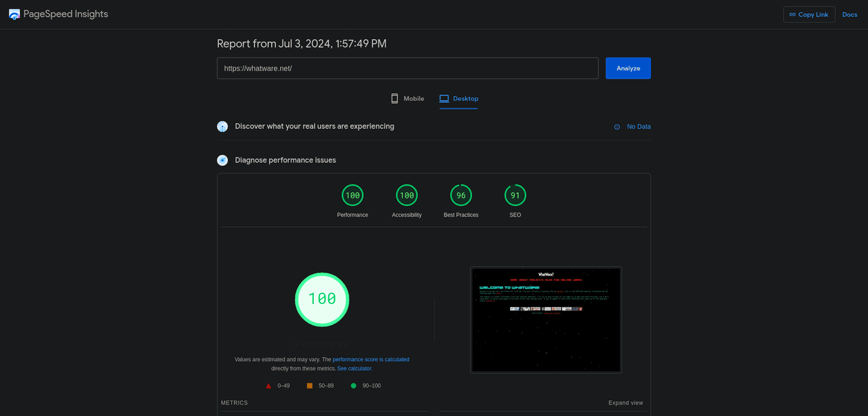Jump to the SEO score gauge of 91

[x=515, y=196]
